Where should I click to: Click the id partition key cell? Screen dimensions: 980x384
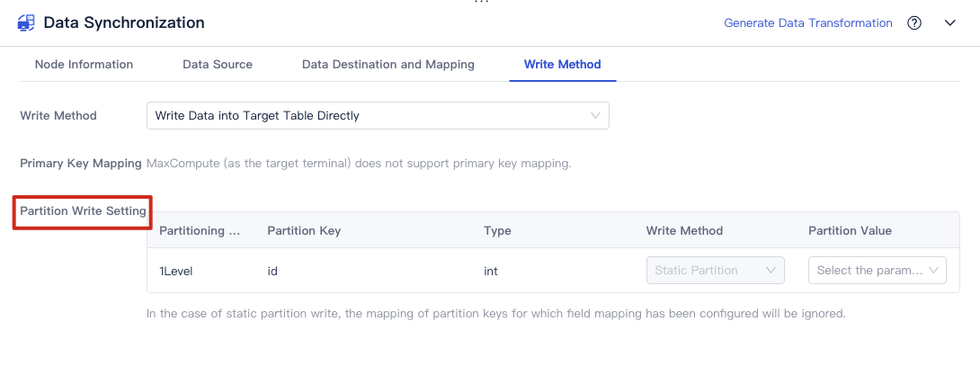272,271
